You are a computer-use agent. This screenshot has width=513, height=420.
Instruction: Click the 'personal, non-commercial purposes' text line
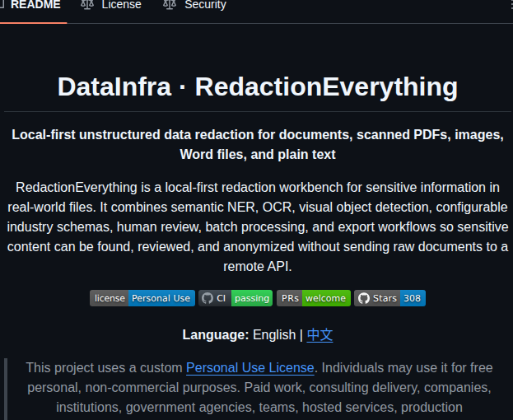[259, 388]
